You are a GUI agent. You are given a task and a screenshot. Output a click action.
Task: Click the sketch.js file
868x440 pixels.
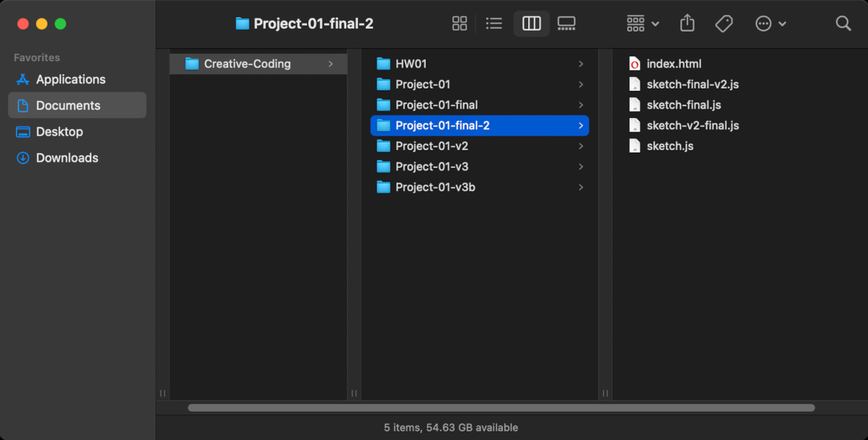[669, 146]
